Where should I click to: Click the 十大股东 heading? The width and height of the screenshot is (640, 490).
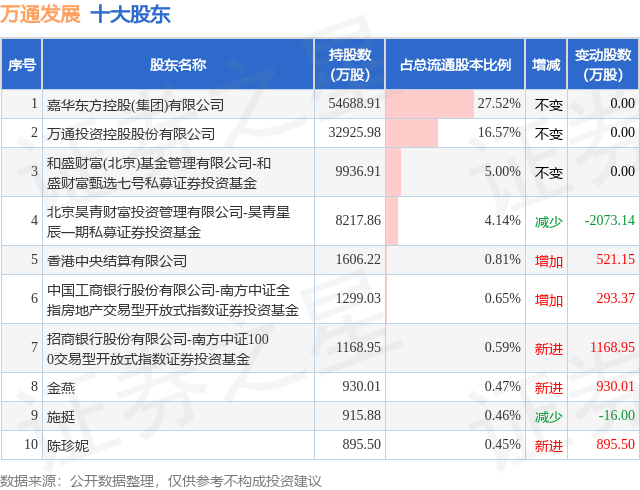[130, 14]
